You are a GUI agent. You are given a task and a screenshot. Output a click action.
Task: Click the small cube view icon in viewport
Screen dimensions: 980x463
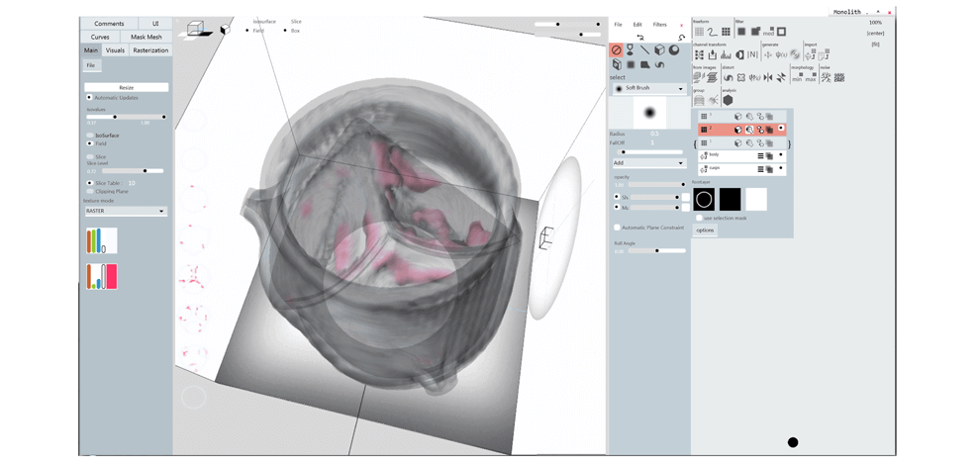point(225,29)
